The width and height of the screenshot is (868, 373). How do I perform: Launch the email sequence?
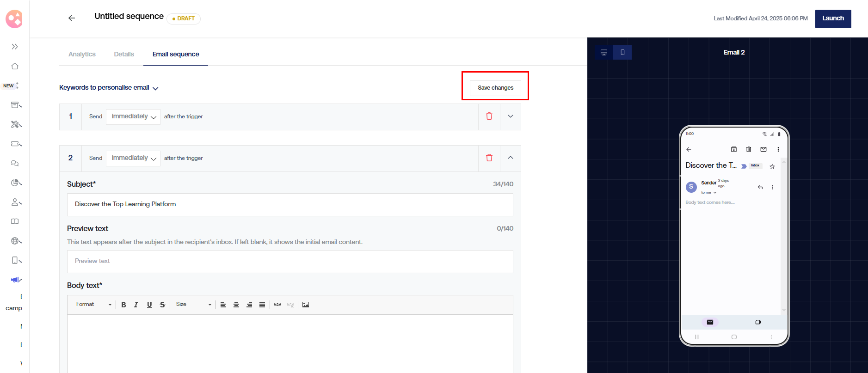point(833,18)
